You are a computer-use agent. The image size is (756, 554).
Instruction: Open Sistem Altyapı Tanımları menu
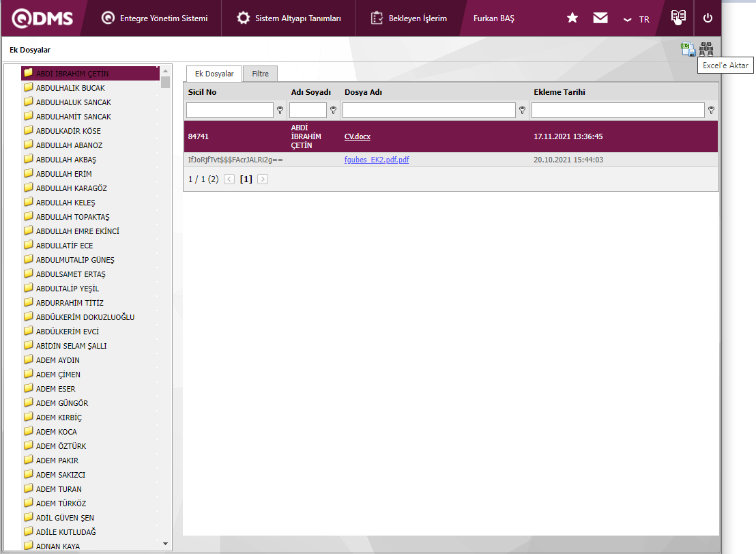click(289, 18)
